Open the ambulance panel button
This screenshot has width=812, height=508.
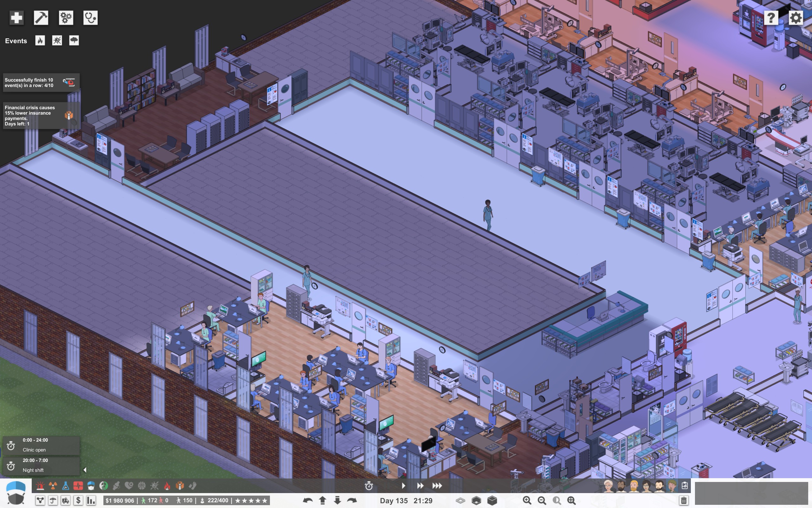65,501
